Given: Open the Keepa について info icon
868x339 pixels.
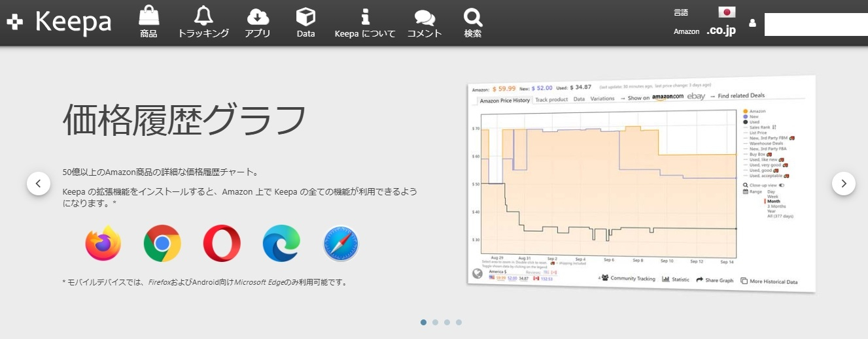Looking at the screenshot, I should point(365,16).
